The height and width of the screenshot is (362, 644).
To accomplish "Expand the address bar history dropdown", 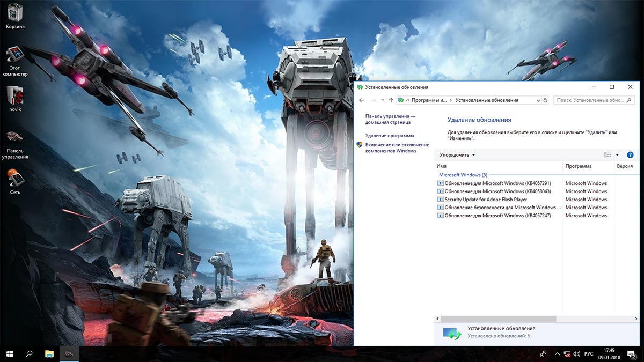I will [x=538, y=100].
